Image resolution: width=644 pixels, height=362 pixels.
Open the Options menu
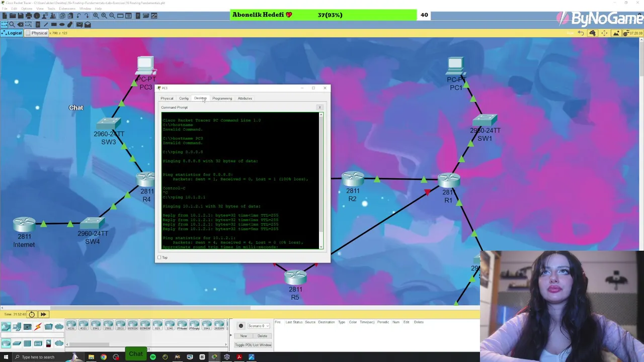26,9
